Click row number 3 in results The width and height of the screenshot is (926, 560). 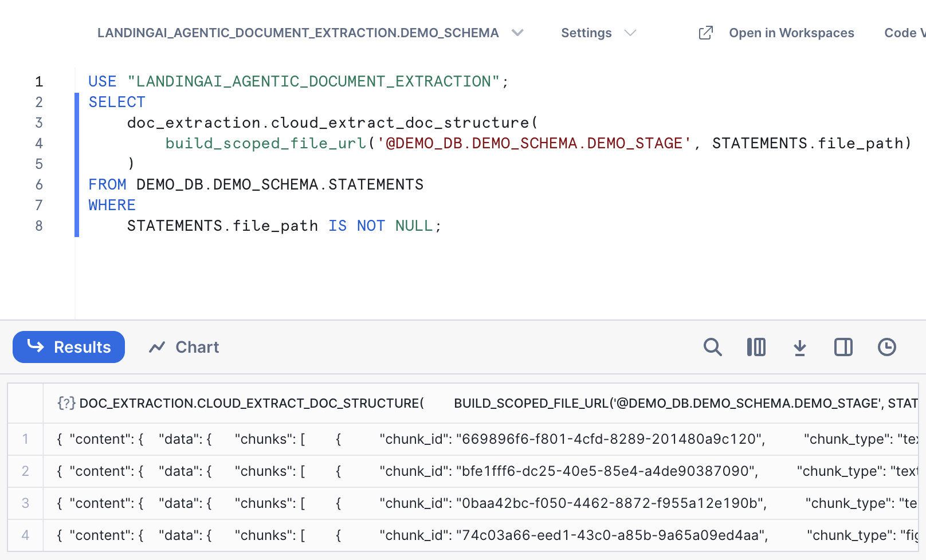[x=25, y=503]
